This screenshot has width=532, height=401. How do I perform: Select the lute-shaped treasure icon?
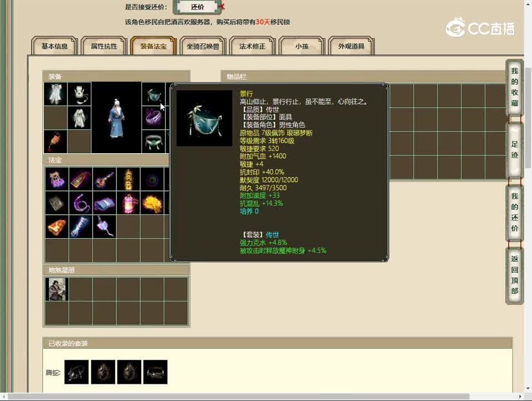[x=105, y=179]
